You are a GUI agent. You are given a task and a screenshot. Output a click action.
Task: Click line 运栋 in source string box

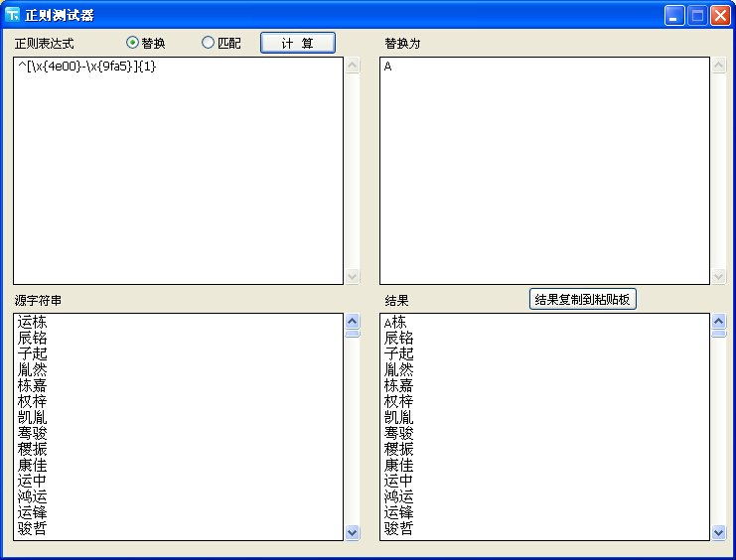click(33, 322)
